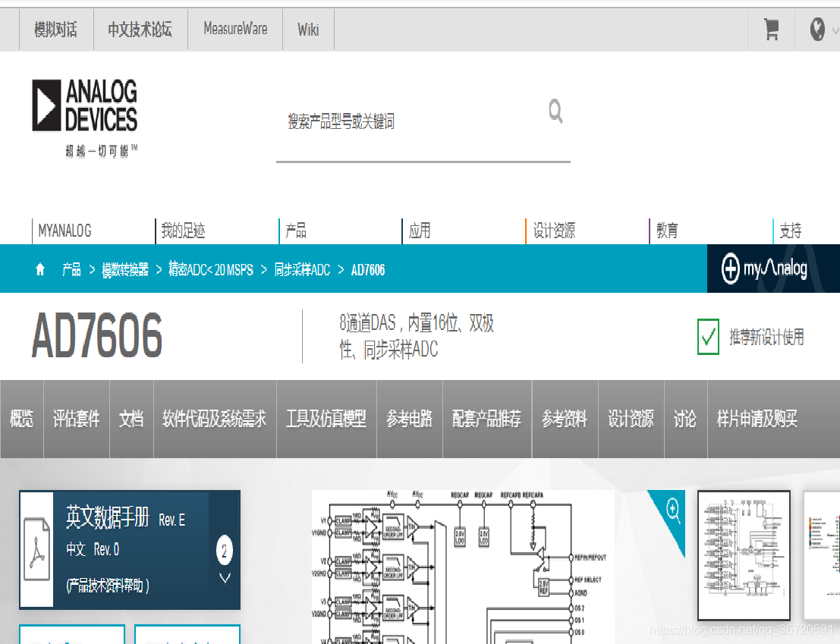Click the main block diagram image

point(463,567)
